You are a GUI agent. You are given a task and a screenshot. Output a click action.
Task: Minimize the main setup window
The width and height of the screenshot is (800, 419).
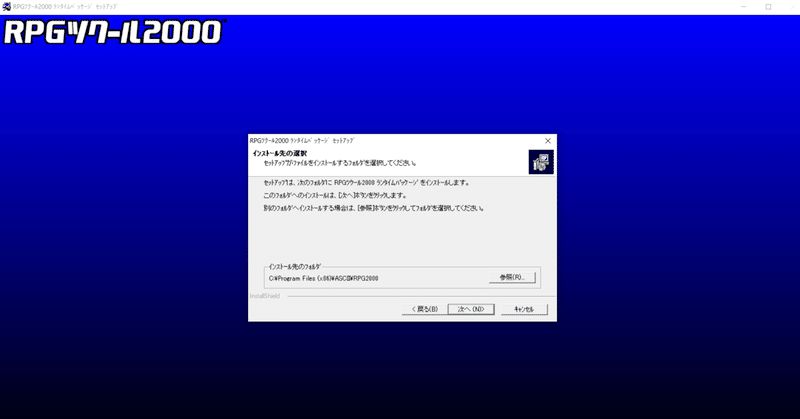[x=743, y=7]
